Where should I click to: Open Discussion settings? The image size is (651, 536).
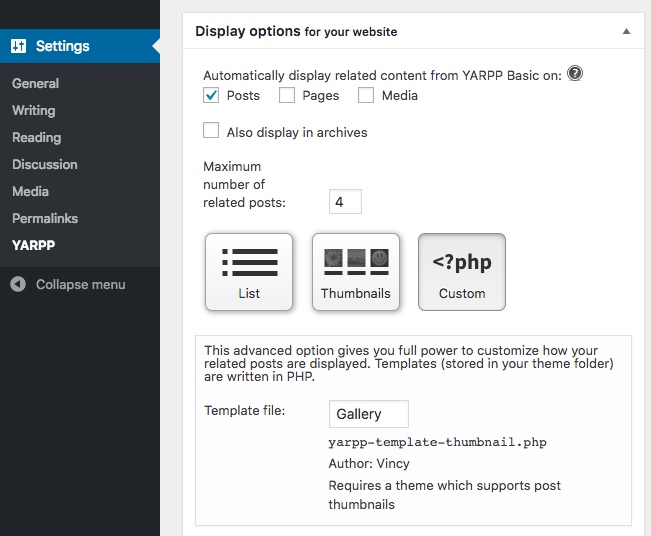(45, 164)
